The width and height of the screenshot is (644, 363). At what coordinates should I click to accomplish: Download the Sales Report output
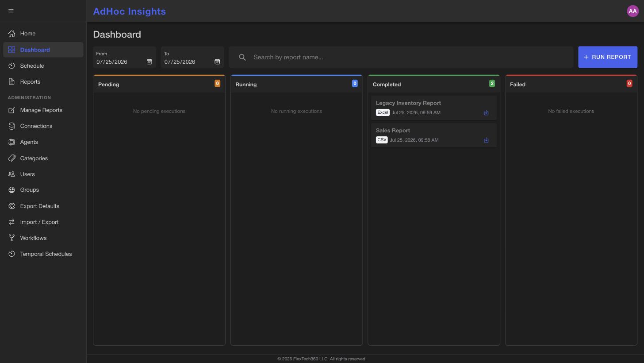486,140
